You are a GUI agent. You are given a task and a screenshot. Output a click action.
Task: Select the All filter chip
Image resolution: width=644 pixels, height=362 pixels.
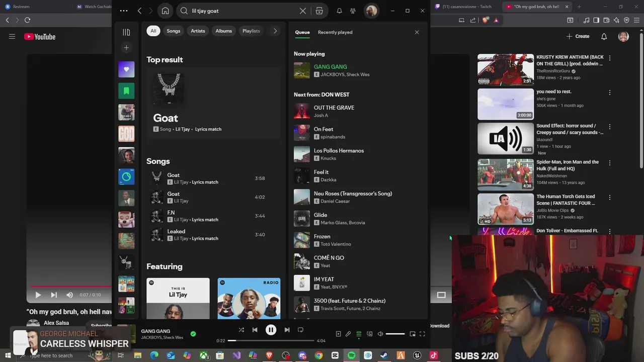153,31
